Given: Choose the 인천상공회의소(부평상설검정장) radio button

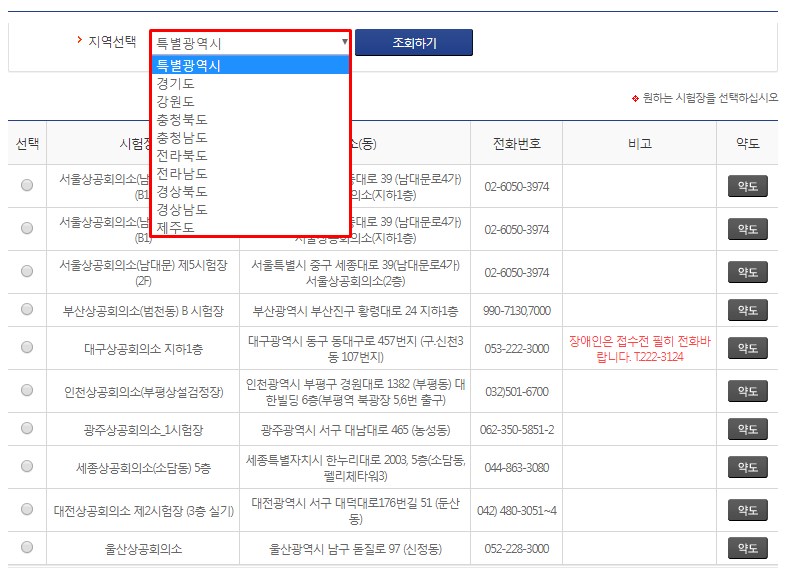Looking at the screenshot, I should pos(27,390).
